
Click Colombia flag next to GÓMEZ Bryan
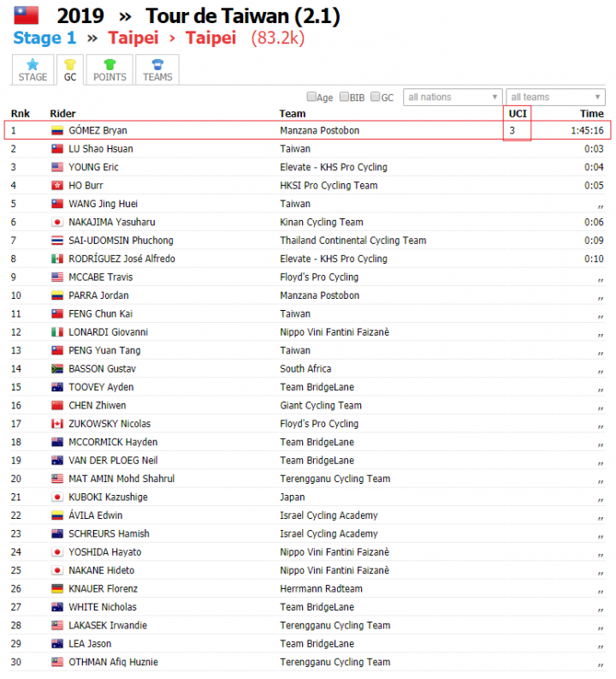57,130
